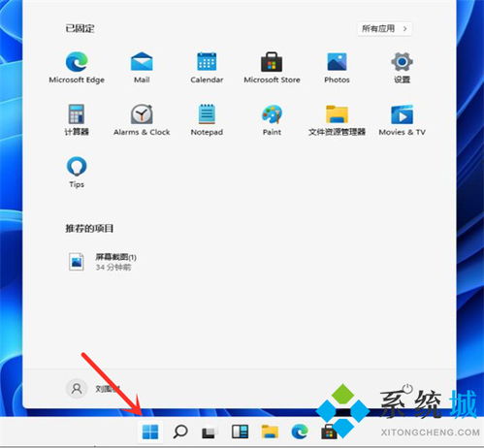
Task: Launch the Paint app
Action: point(272,119)
